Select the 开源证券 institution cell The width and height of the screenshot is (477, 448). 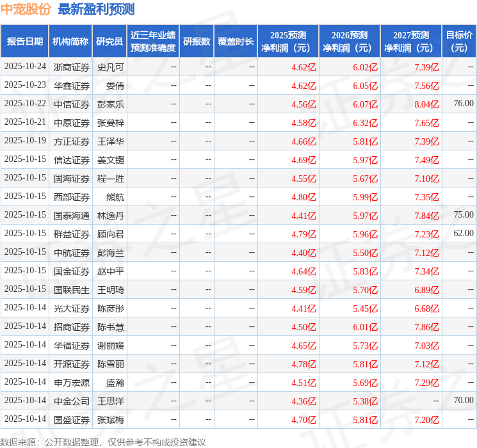coord(72,364)
